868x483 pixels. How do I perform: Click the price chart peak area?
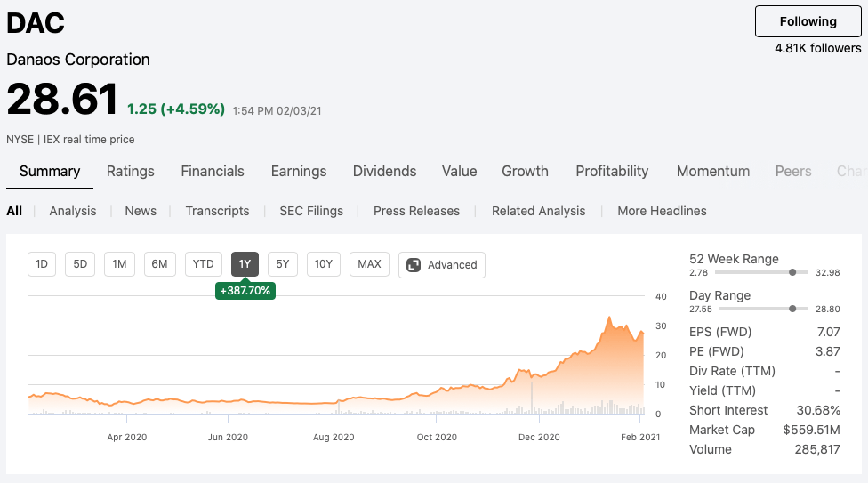(x=609, y=318)
